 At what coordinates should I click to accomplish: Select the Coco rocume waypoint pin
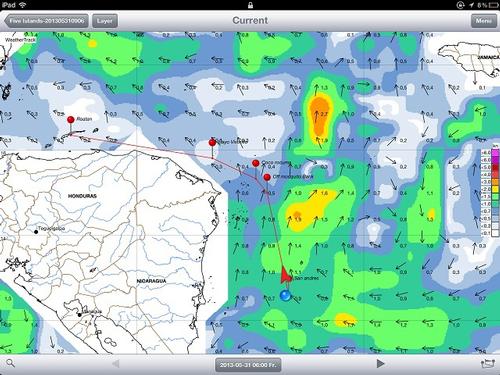[256, 163]
